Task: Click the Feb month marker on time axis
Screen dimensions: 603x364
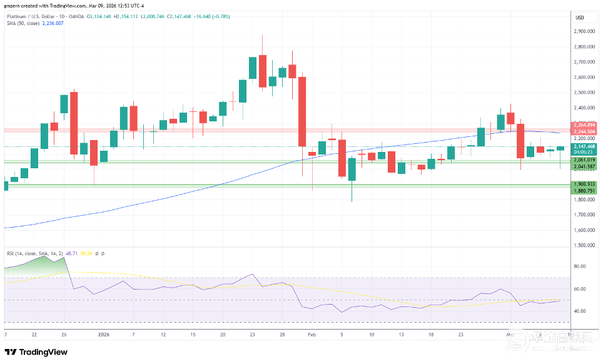Action: [311, 335]
